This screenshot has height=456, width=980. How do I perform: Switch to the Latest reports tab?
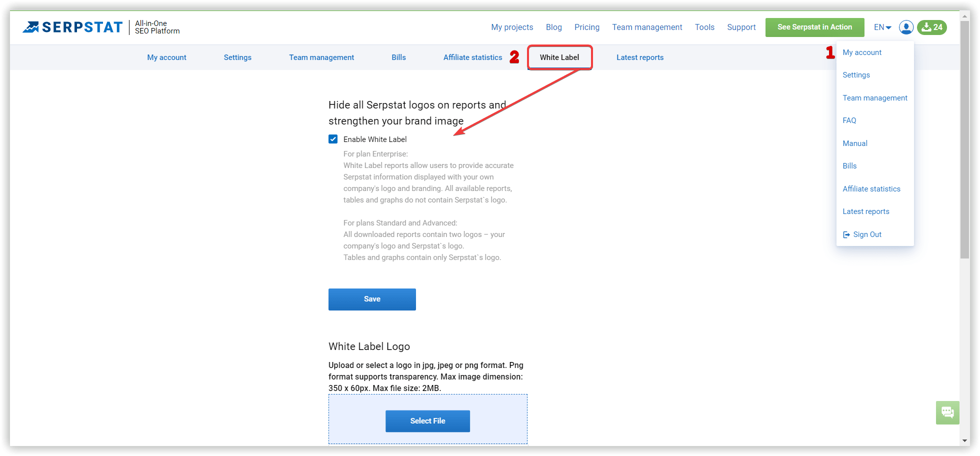(x=640, y=57)
